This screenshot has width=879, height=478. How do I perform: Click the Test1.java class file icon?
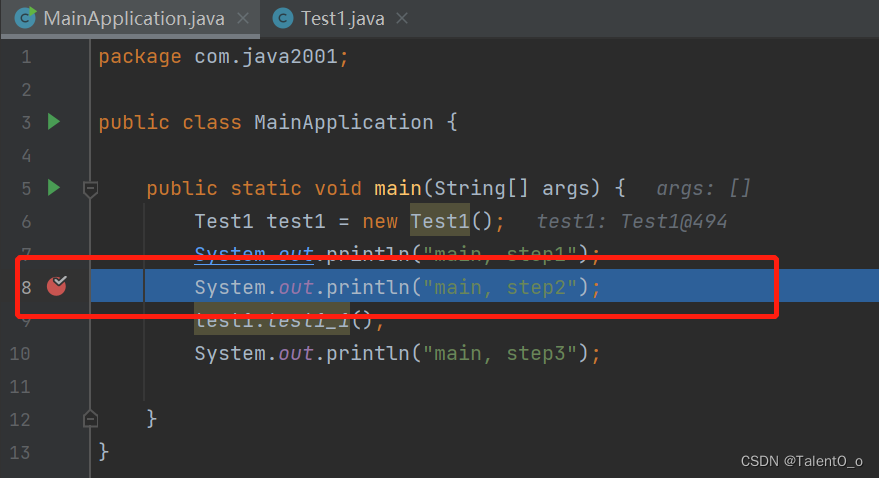click(283, 18)
